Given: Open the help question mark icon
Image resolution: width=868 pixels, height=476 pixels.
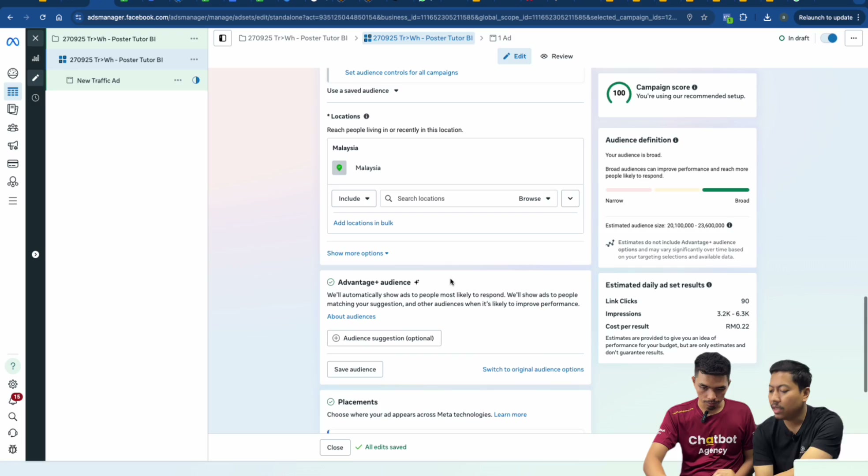Looking at the screenshot, I should [x=13, y=366].
